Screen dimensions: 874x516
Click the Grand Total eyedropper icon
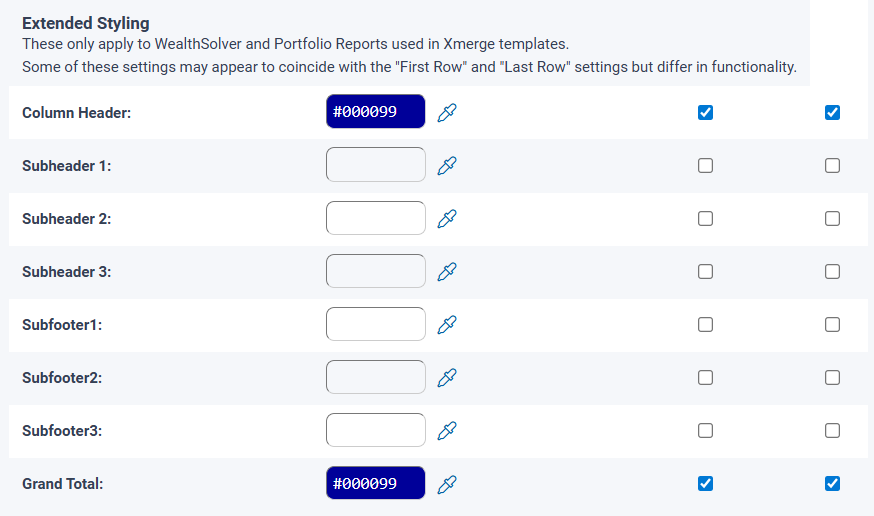pos(447,484)
